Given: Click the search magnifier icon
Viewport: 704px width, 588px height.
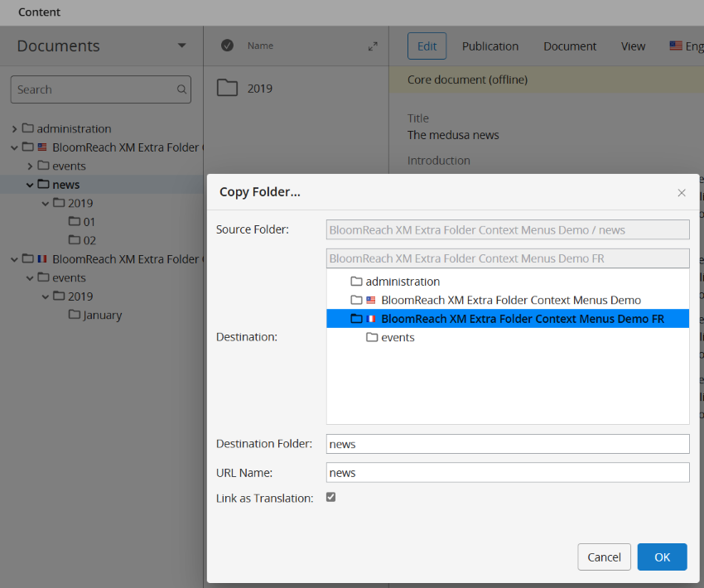Looking at the screenshot, I should pos(181,89).
